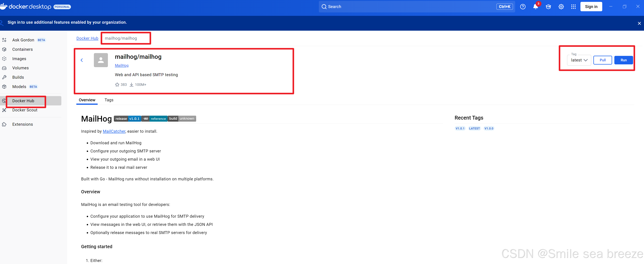Open notifications bell with 3 badge
This screenshot has width=644, height=264.
(535, 7)
